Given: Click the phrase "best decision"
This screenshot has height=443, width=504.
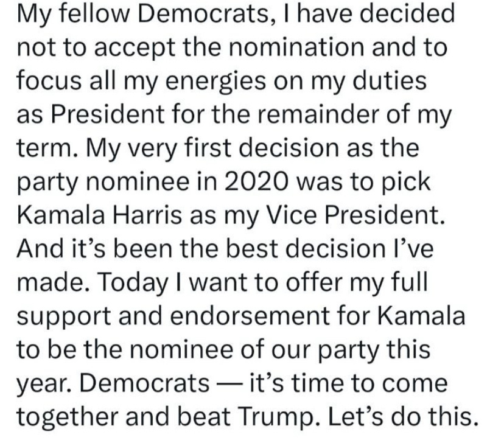Looking at the screenshot, I should click(306, 248).
